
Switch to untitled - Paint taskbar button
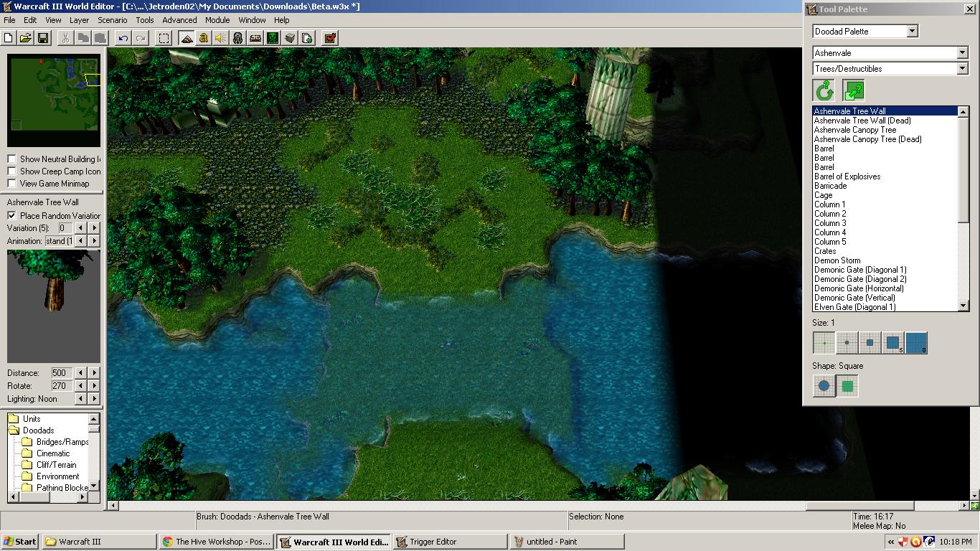point(567,542)
